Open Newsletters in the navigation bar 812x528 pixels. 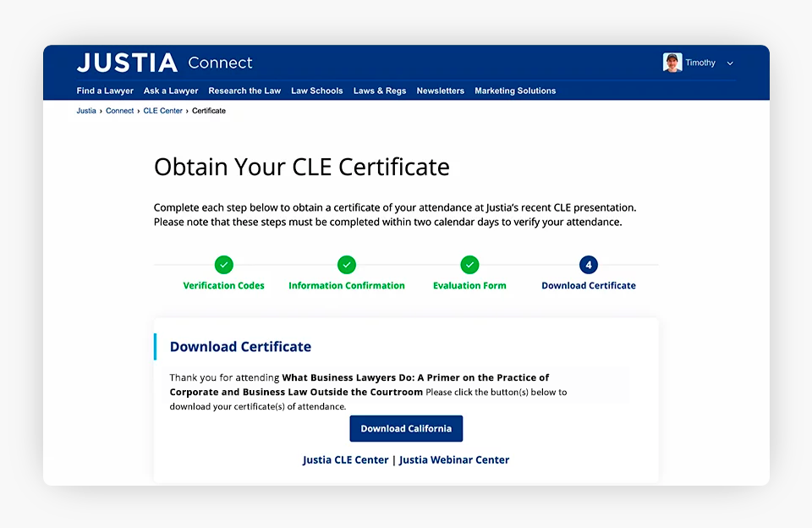440,91
